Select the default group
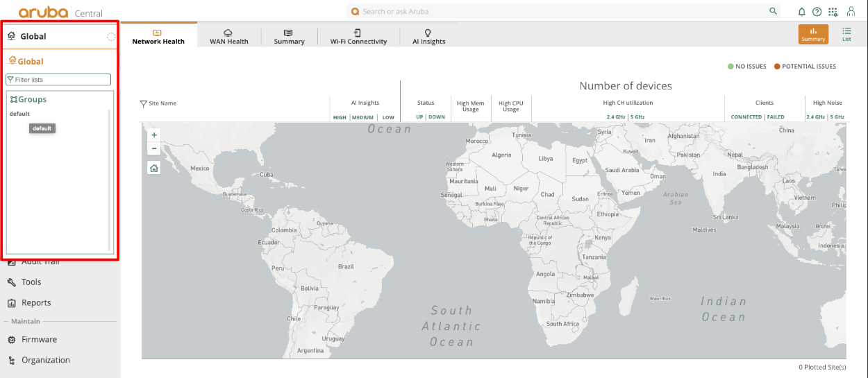Viewport: 868px width, 378px height. (19, 114)
